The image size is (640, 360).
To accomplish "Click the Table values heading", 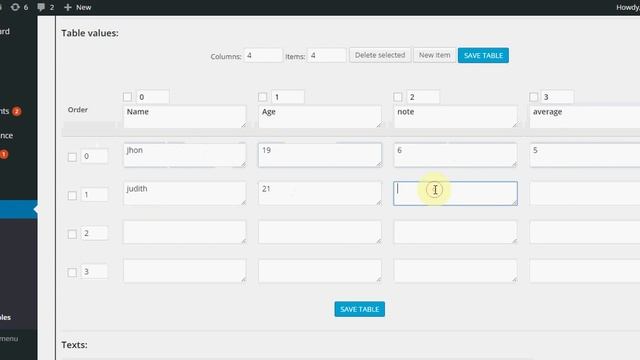I will coord(90,33).
